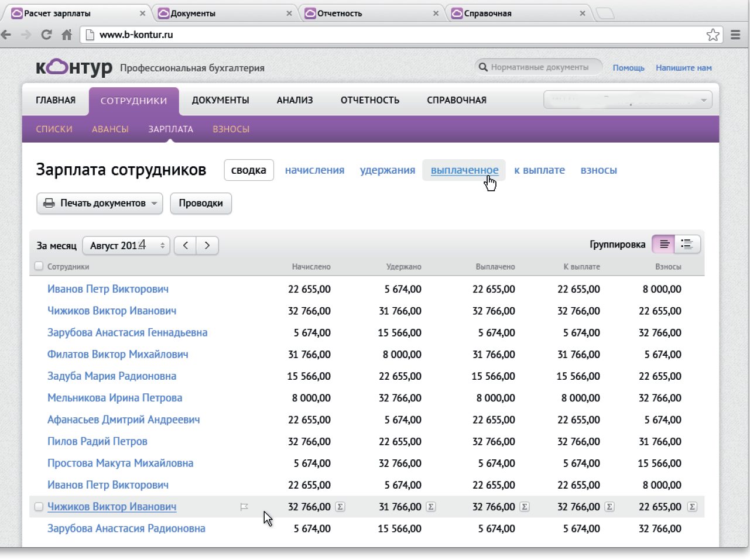Go to the previous month arrow
Screen dimensions: 750x560
click(x=186, y=246)
